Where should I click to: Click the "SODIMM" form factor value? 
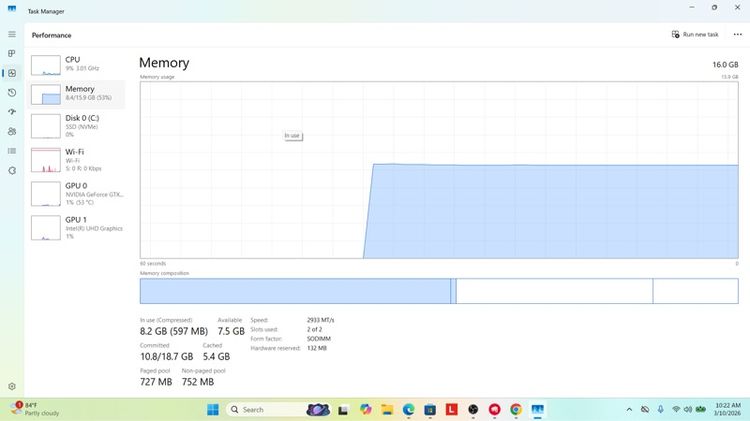pos(319,339)
